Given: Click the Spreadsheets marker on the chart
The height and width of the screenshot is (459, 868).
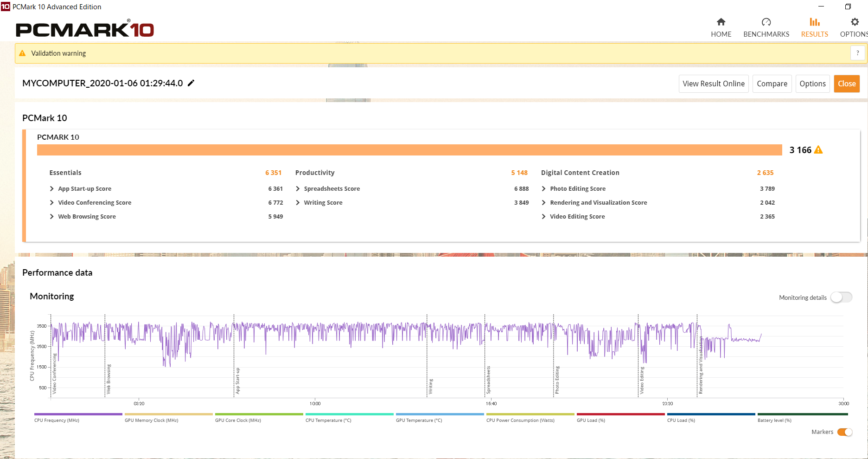Looking at the screenshot, I should 488,380.
